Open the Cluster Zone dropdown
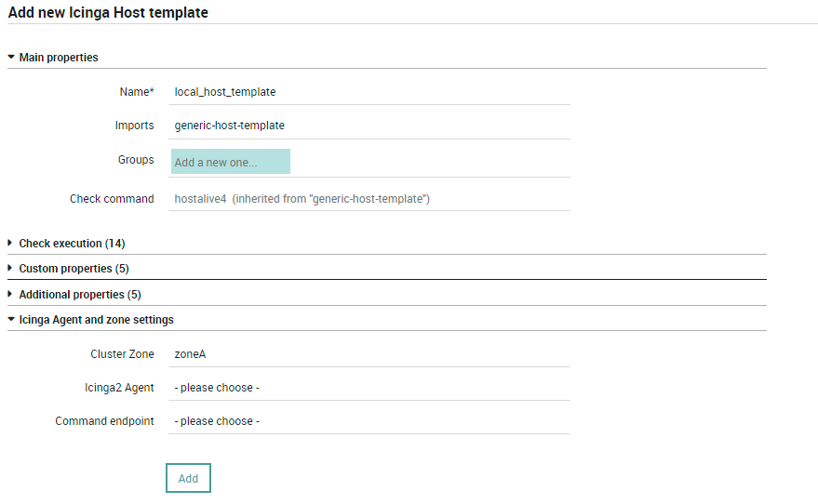818x504 pixels. click(369, 354)
